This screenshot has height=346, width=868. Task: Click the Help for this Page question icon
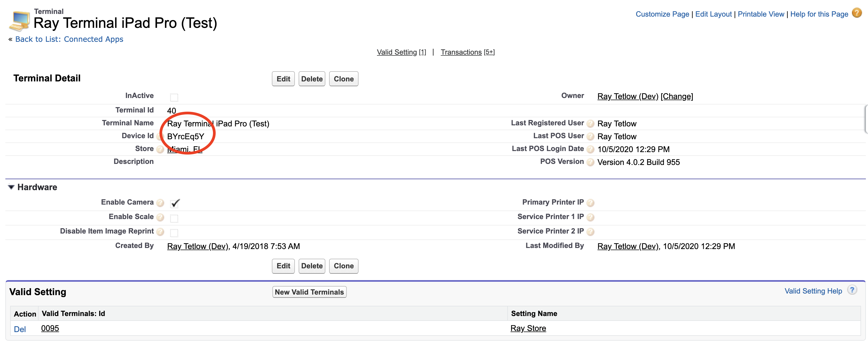pyautogui.click(x=856, y=13)
